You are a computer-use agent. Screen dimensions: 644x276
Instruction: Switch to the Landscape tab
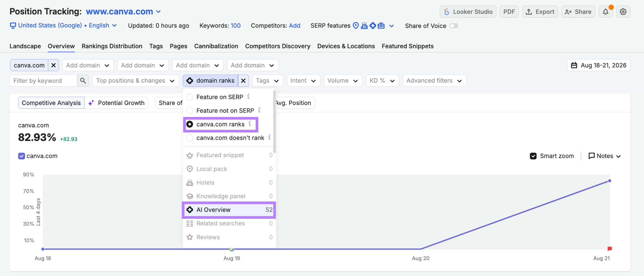25,46
